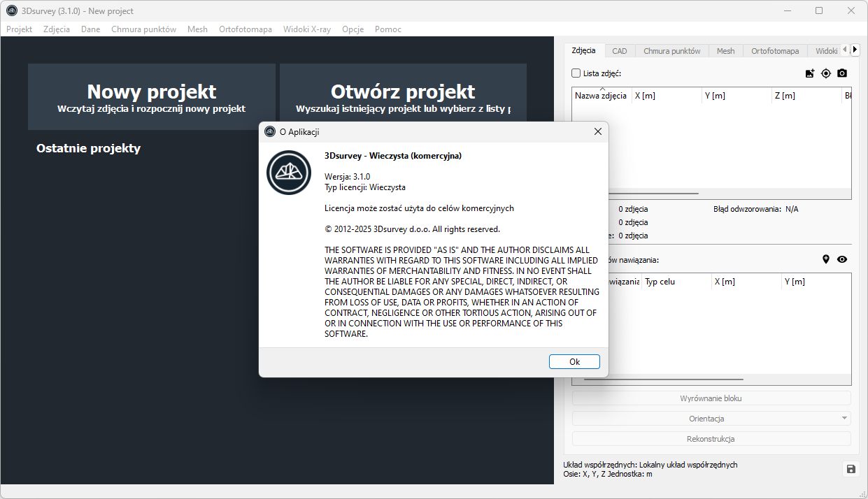Open the Chmura punktów menu
The image size is (868, 499).
pos(143,29)
